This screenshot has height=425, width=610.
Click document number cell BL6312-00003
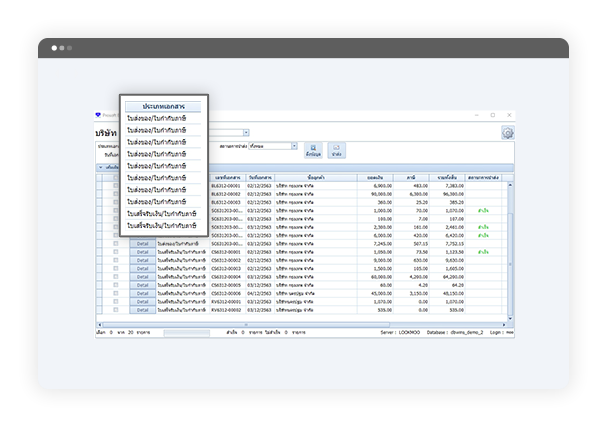click(x=226, y=202)
